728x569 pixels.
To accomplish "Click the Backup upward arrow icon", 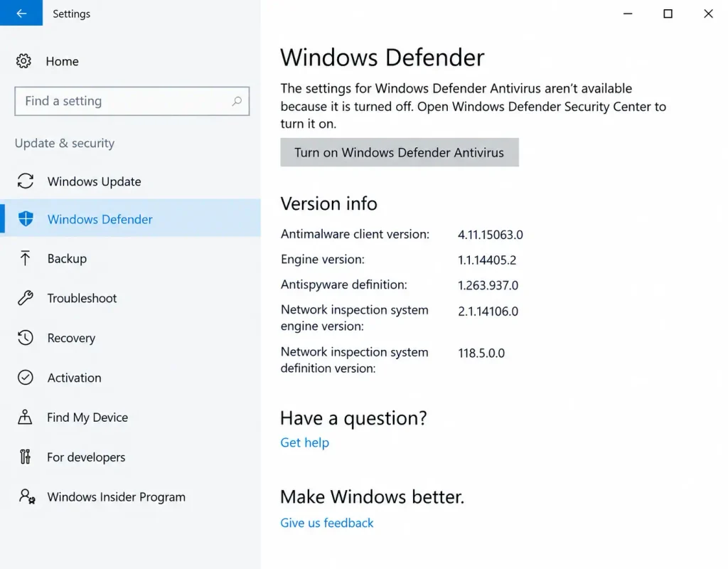I will 25,258.
